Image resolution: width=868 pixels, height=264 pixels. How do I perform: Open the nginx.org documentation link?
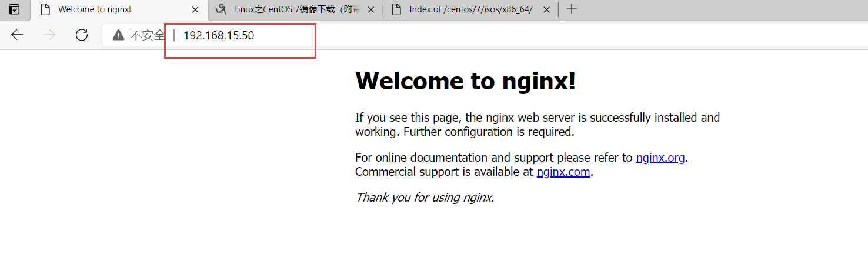[x=660, y=158]
